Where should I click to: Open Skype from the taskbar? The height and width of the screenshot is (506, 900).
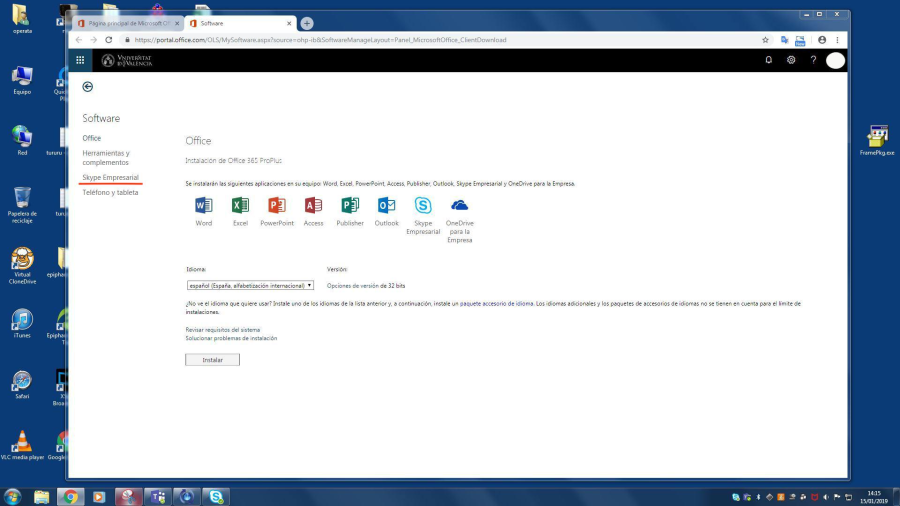(x=216, y=497)
